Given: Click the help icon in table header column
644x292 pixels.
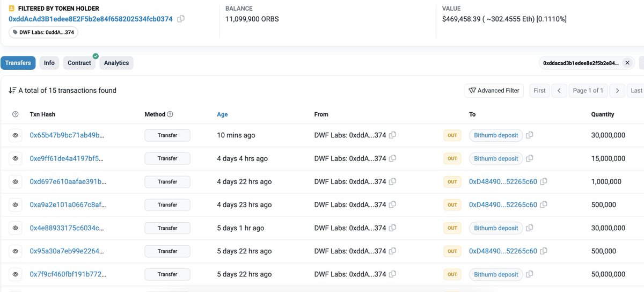Looking at the screenshot, I should coord(16,114).
